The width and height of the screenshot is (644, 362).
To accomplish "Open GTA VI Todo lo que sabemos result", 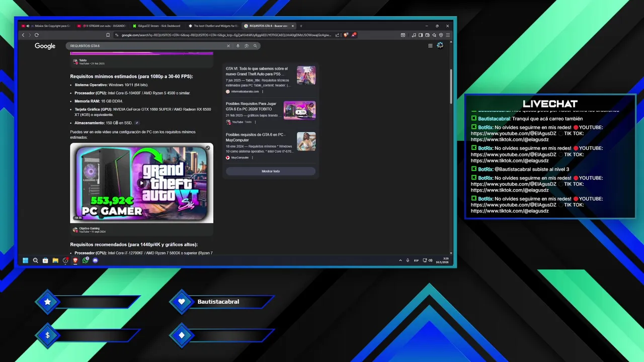I will click(257, 71).
